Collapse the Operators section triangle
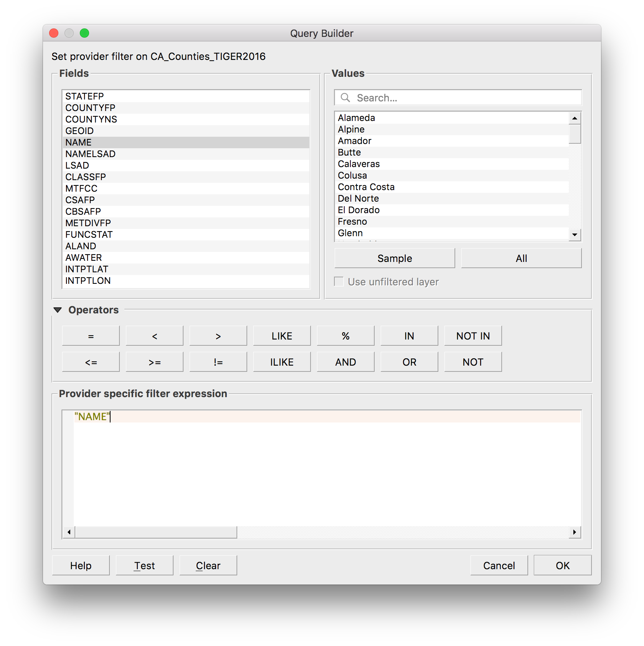 click(58, 310)
